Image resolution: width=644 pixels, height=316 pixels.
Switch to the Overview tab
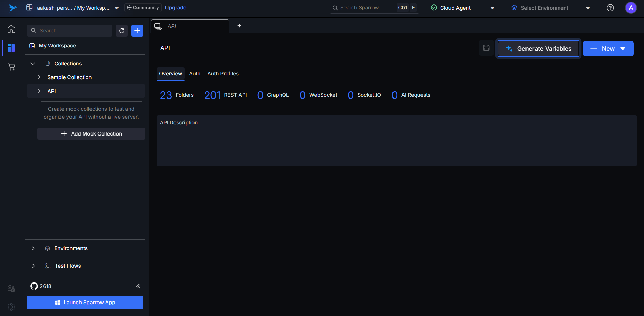(171, 74)
